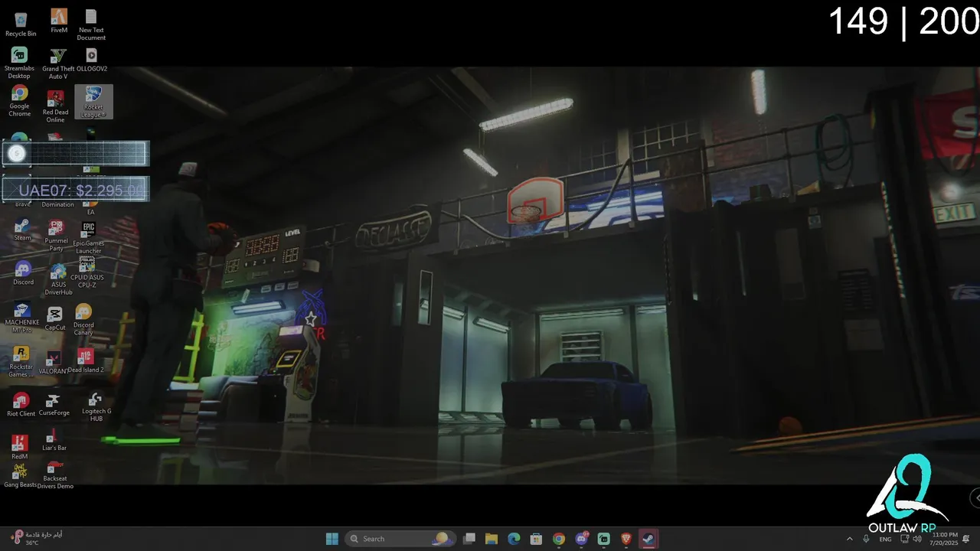Launch Backseat Drivers Demo shortcut
This screenshot has height=551, width=980.
[x=55, y=476]
